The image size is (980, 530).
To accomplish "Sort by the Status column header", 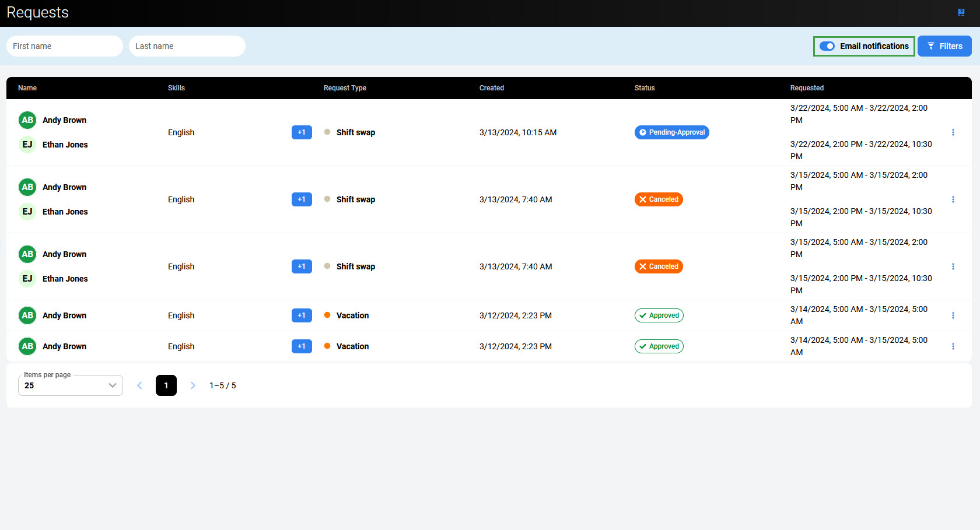I will pyautogui.click(x=645, y=88).
